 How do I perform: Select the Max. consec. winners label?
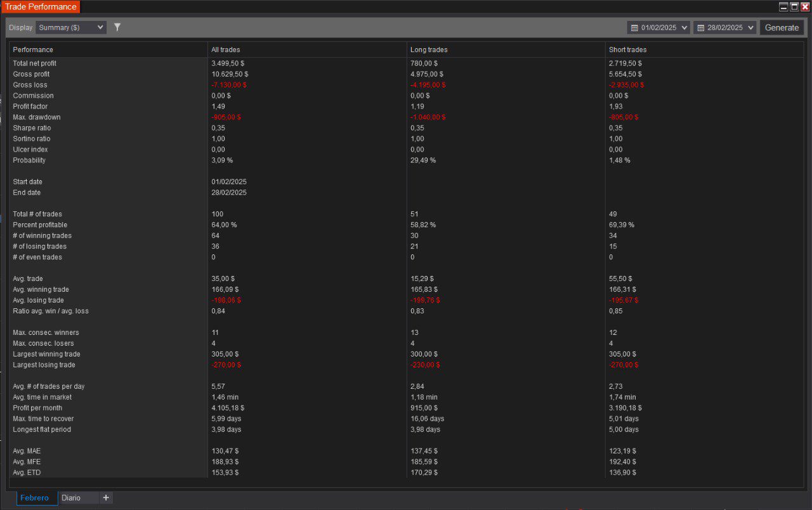click(x=46, y=333)
